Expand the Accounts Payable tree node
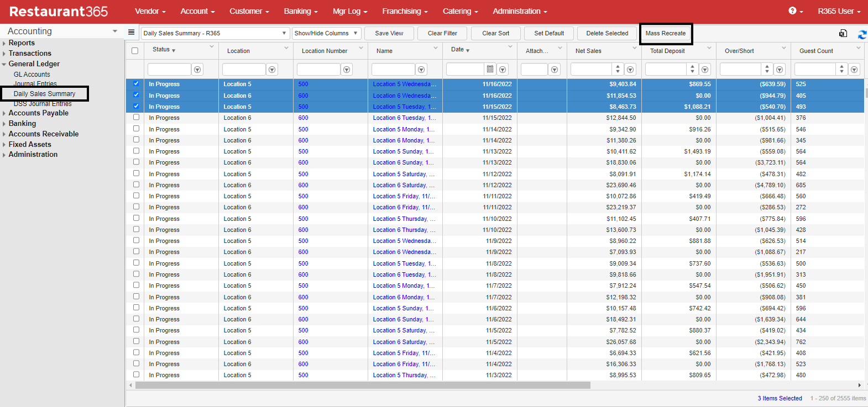Viewport: 868px width, 407px height. coord(4,113)
